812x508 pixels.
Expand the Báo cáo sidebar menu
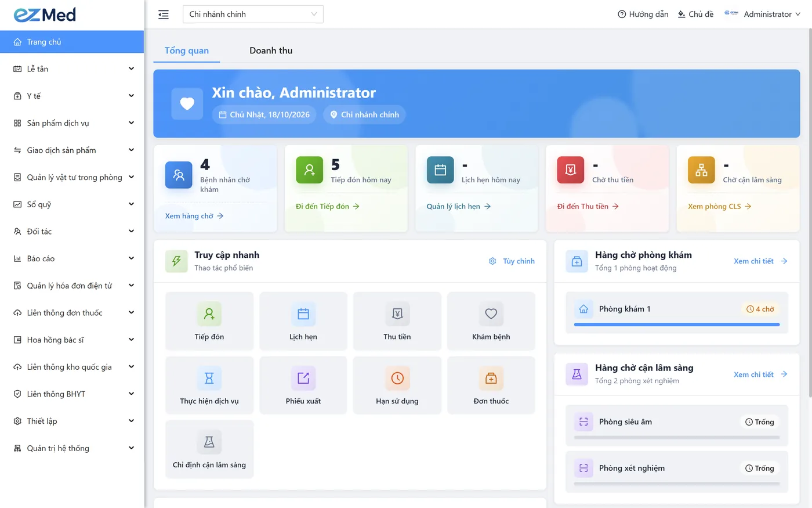72,258
